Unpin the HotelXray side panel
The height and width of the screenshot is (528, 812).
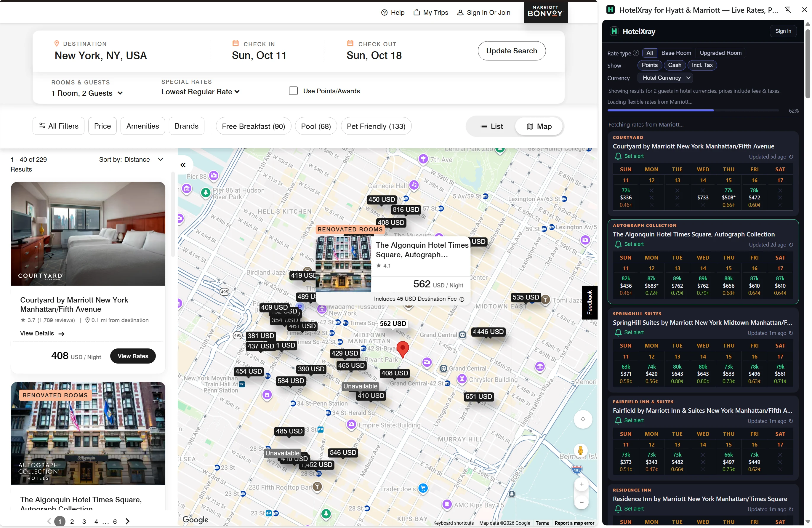pos(787,10)
